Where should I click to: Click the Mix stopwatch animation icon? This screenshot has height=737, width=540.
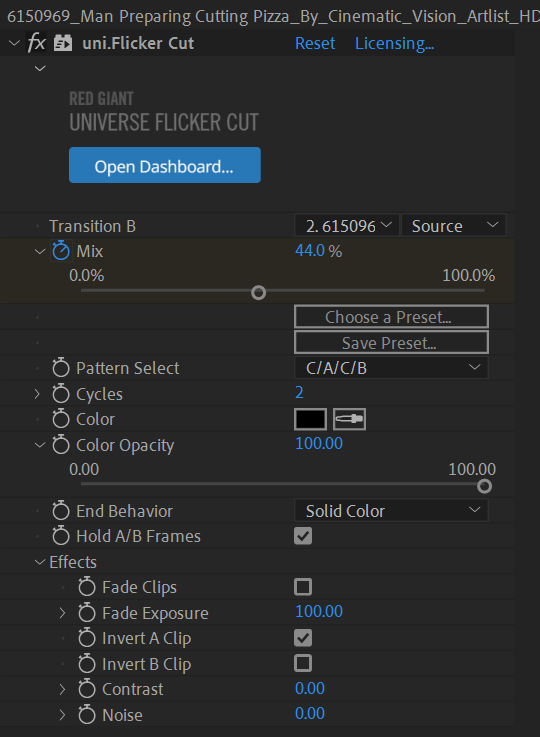[61, 251]
